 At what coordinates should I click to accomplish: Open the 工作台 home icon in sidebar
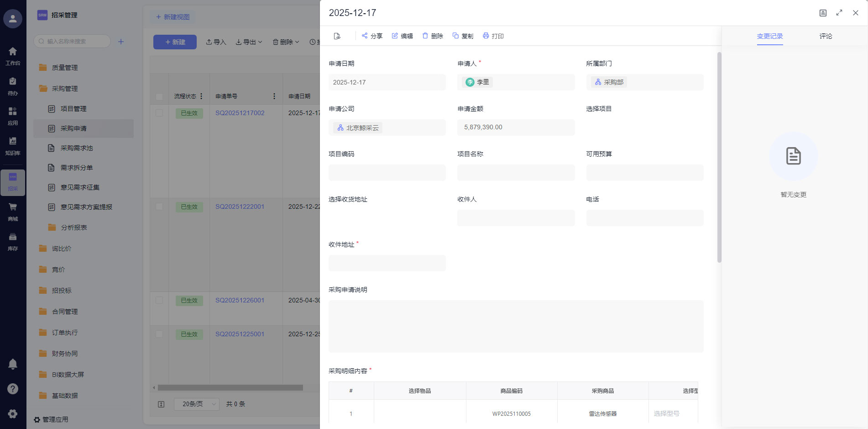click(x=13, y=52)
